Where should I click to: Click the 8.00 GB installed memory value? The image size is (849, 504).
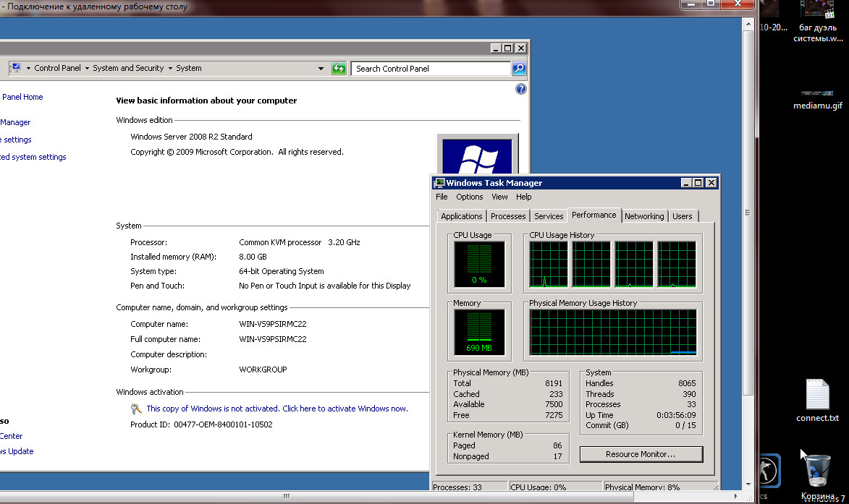tap(253, 257)
